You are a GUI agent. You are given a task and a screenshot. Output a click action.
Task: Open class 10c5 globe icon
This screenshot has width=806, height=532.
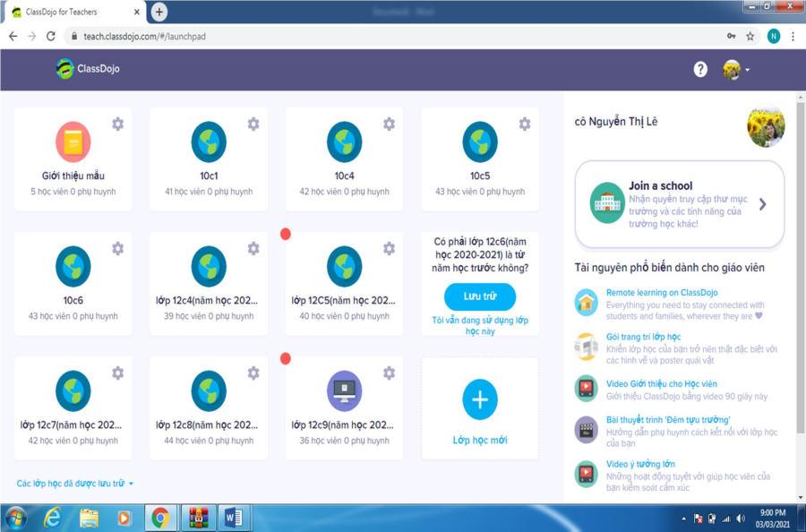(x=480, y=142)
